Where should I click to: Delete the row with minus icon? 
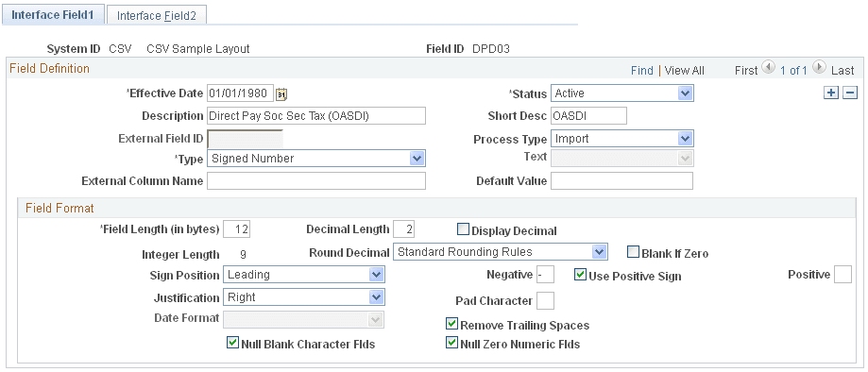(x=850, y=93)
